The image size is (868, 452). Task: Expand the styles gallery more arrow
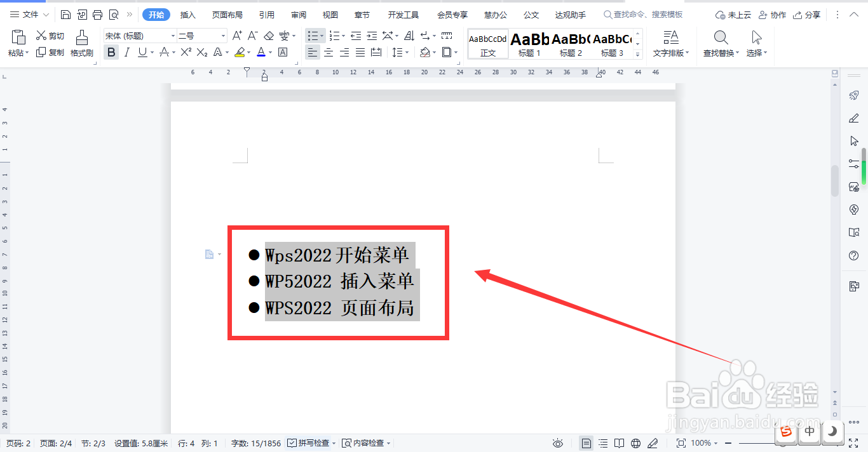pos(638,55)
